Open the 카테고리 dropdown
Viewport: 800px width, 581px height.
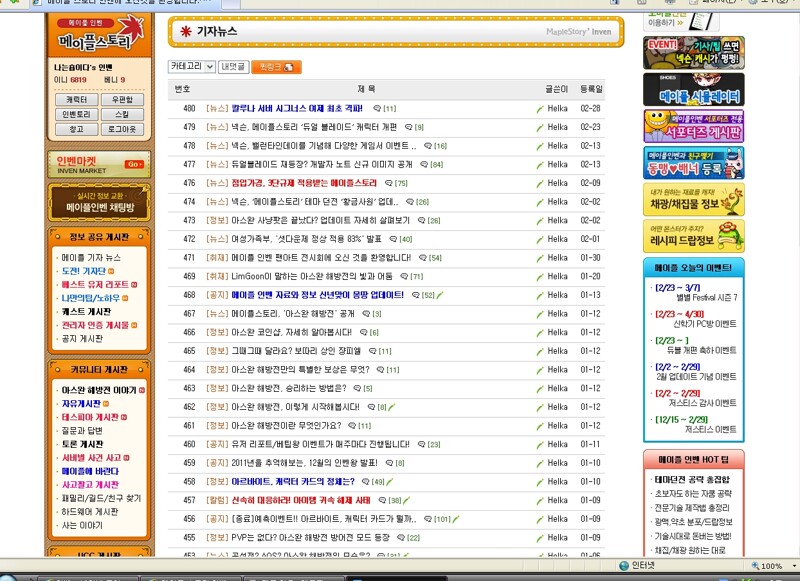point(192,66)
